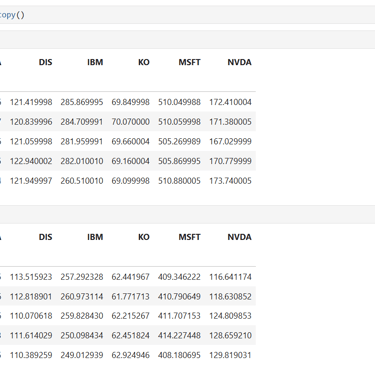Image resolution: width=375 pixels, height=366 pixels.
Task: Click the KO value 62.441967
Action: point(130,277)
